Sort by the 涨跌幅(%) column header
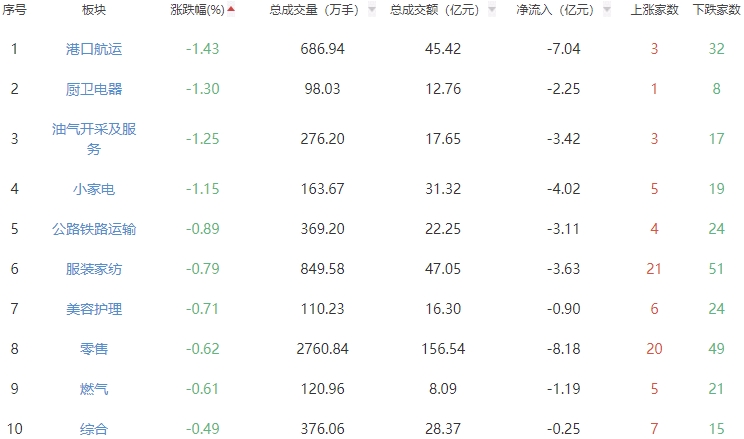 [196, 10]
